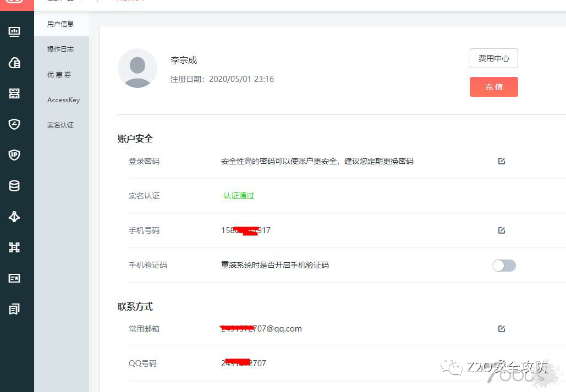
Task: Open the documents icon in sidebar
Action: click(x=14, y=309)
